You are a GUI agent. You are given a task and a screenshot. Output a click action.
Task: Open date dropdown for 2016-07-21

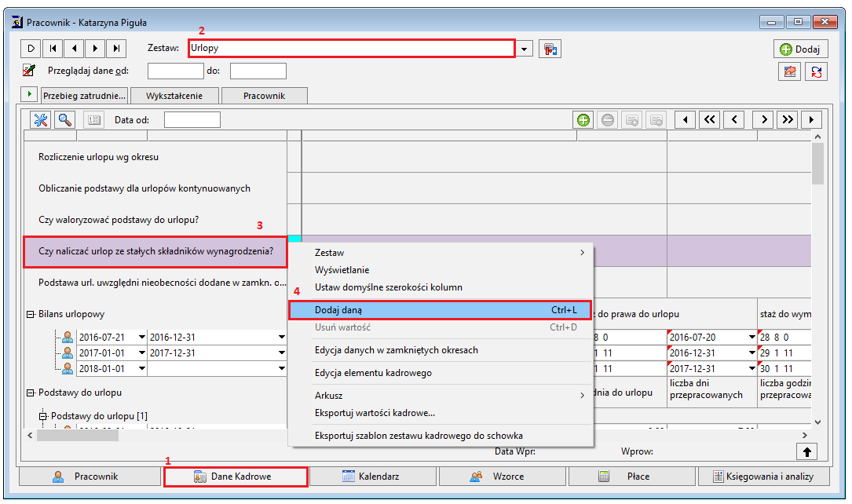click(x=142, y=338)
